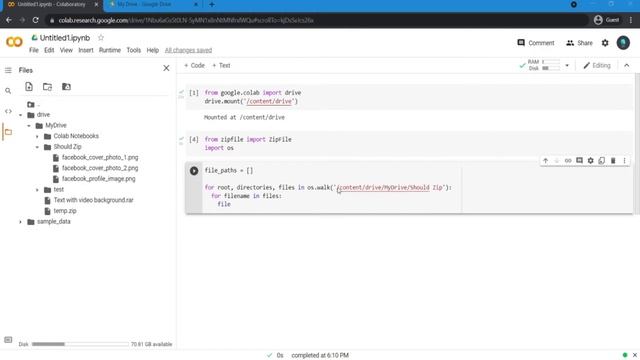Collapse the Should Zip folder
This screenshot has height=360, width=640.
coord(37,147)
